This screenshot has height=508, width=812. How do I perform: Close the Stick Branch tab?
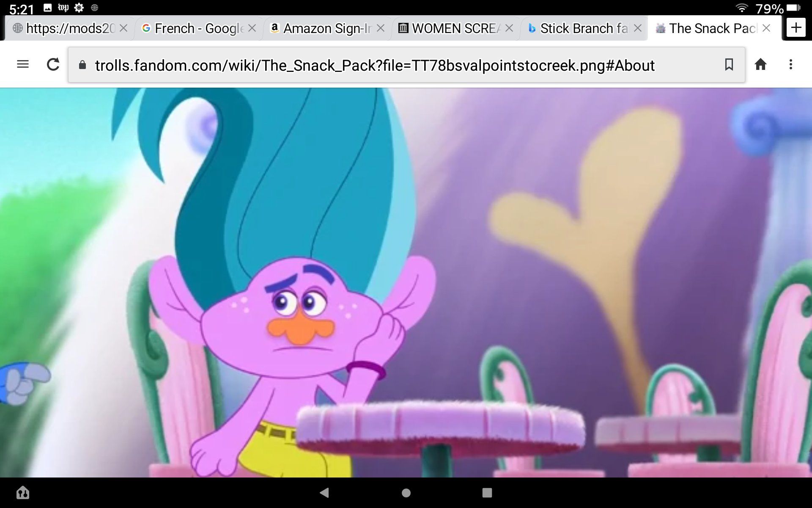637,28
